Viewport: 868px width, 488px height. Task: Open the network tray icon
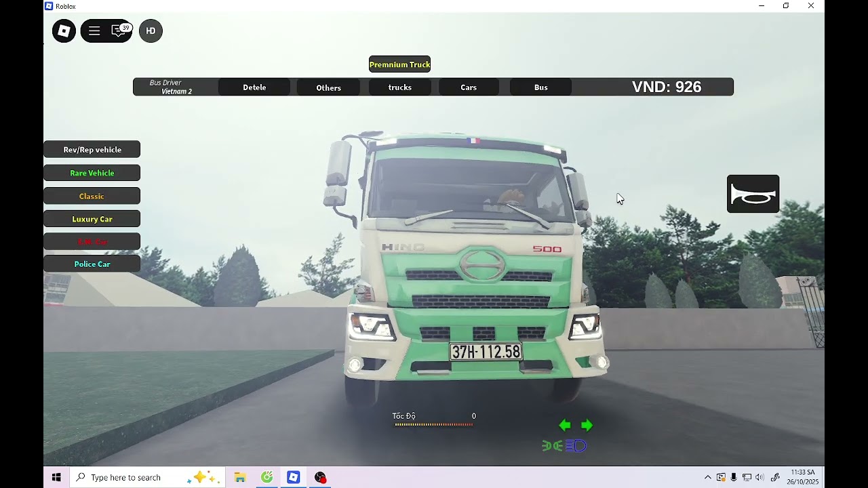pyautogui.click(x=747, y=477)
